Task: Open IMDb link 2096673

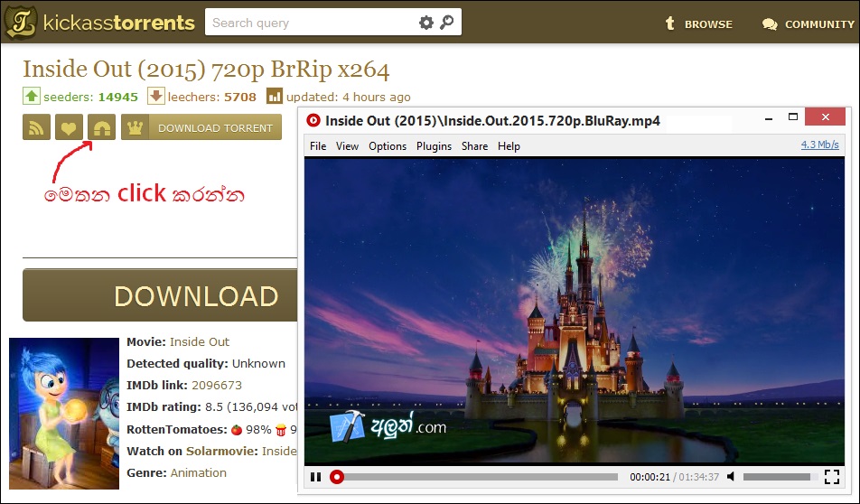Action: [x=217, y=385]
